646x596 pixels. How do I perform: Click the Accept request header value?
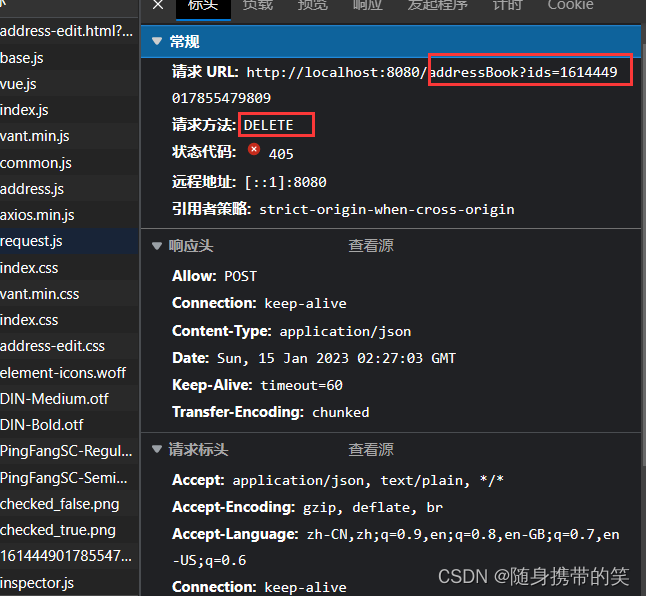click(x=368, y=480)
